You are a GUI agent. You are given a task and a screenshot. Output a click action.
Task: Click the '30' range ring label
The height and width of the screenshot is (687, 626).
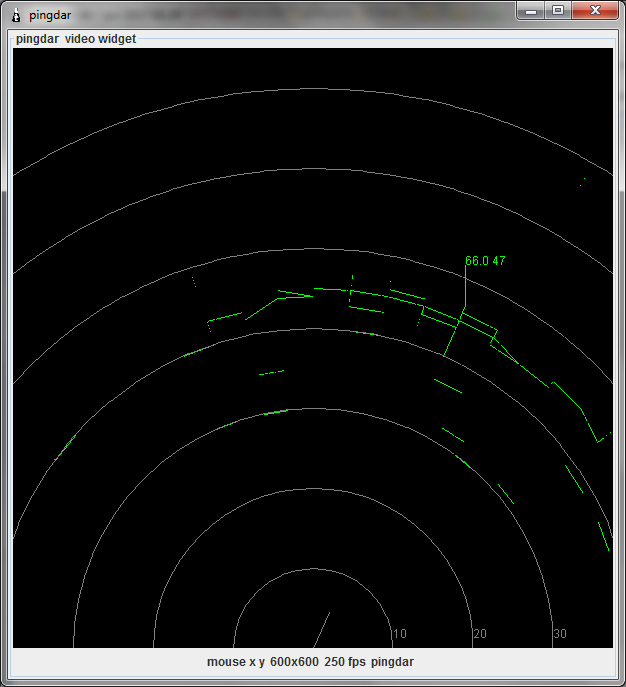click(x=560, y=634)
